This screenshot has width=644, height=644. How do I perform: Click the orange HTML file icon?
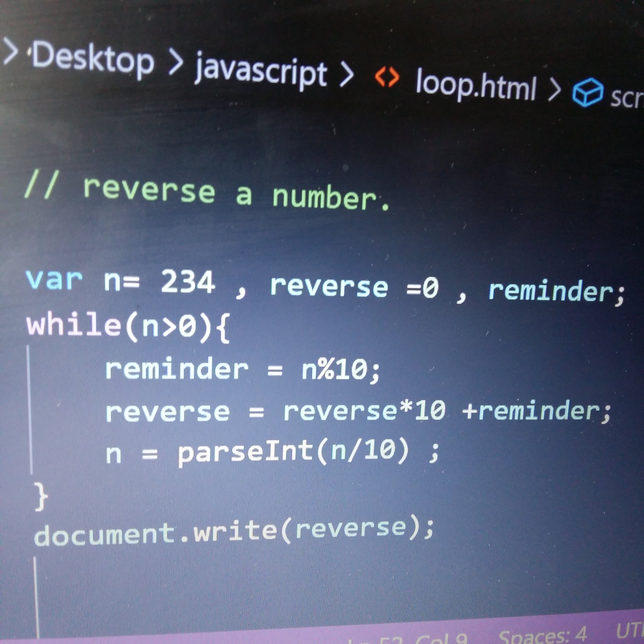387,77
